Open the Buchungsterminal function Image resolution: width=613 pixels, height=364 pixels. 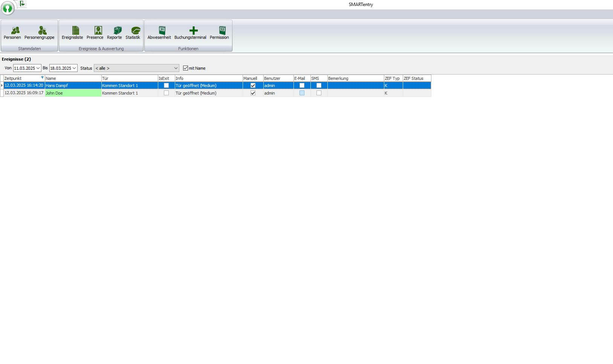190,33
